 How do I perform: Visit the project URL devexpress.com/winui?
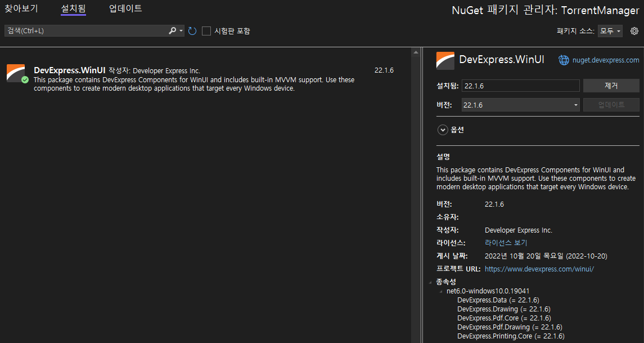539,269
